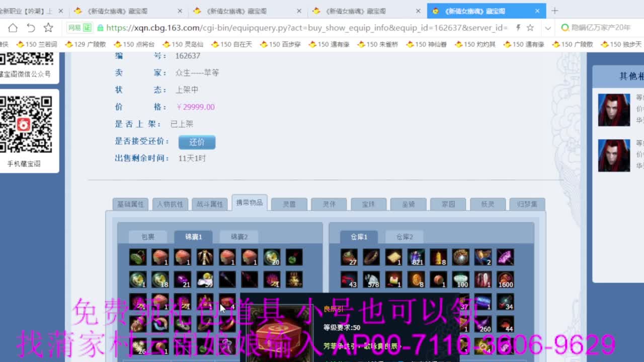Screen dimensions: 644x362
Task: Click the jade bowl item stacked 100
Action: coord(461,279)
